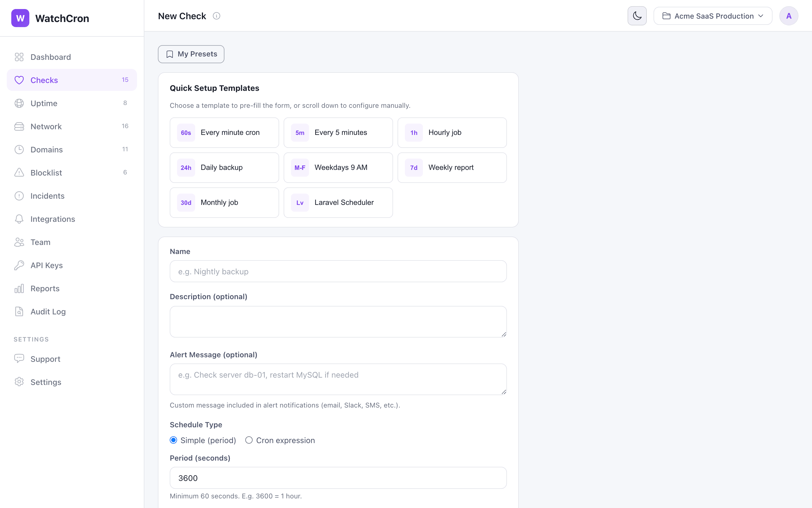Image resolution: width=812 pixels, height=508 pixels.
Task: Click the 60s badge icon
Action: click(x=186, y=133)
